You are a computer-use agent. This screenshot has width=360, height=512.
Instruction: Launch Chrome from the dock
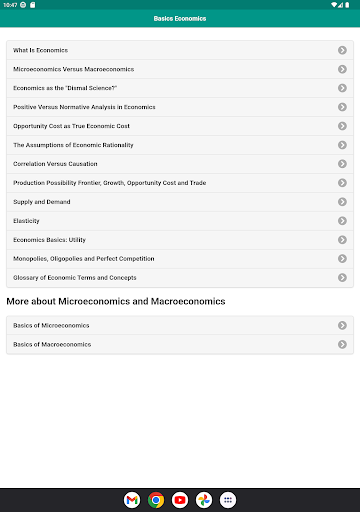point(156,500)
